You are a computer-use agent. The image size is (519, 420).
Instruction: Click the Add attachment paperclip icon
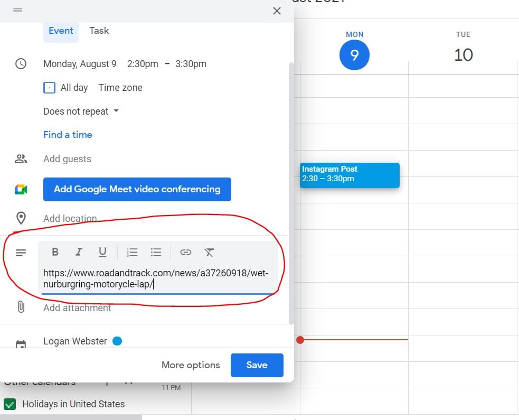point(21,306)
